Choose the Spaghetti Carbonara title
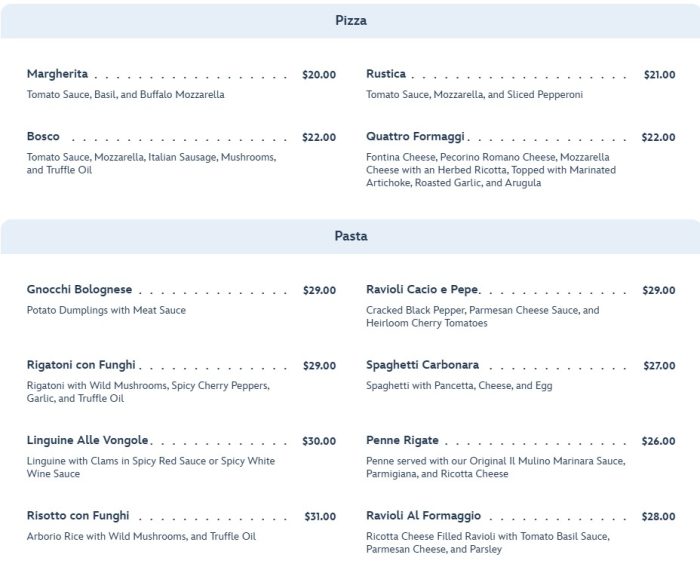Screen dimensions: 700x576 (x=422, y=365)
